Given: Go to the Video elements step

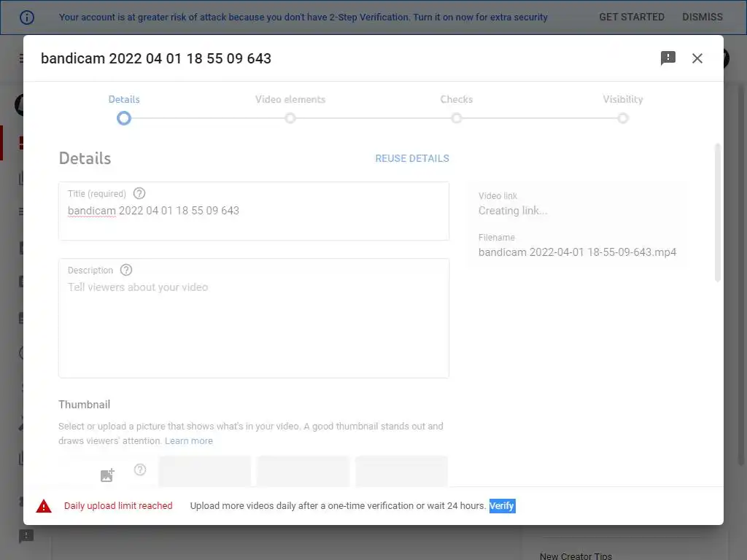Looking at the screenshot, I should 290,99.
